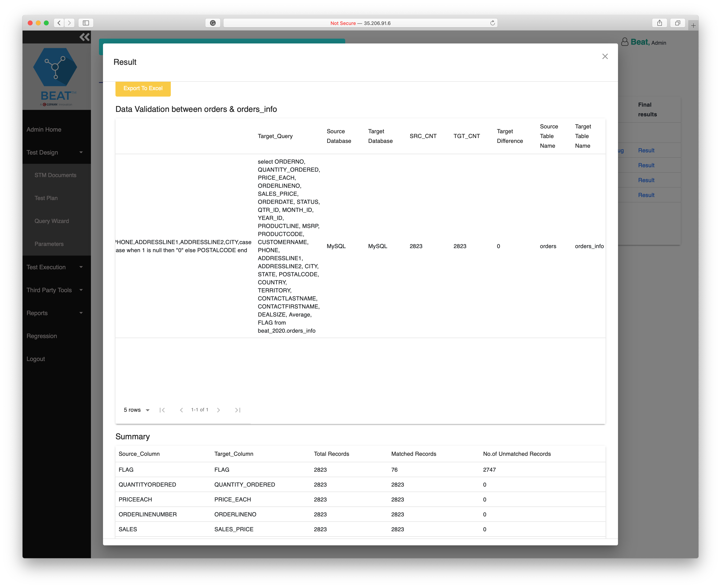This screenshot has width=721, height=588.
Task: Click the Safari reload page icon
Action: [492, 23]
